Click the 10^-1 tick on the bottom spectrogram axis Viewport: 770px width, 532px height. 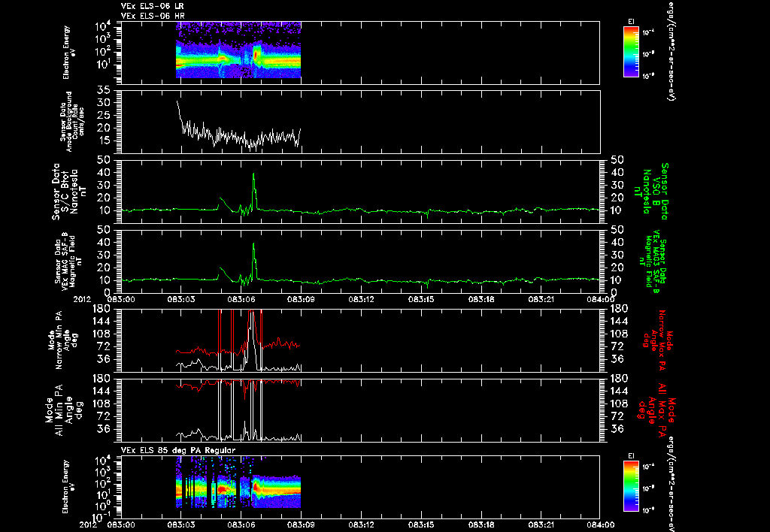102,517
